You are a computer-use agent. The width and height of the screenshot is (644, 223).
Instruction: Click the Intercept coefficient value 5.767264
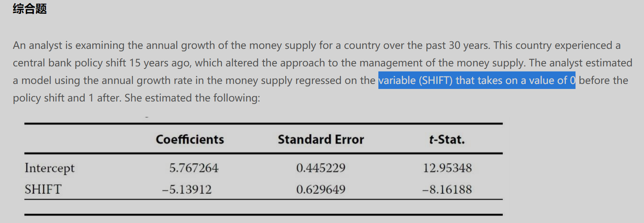[x=194, y=168]
